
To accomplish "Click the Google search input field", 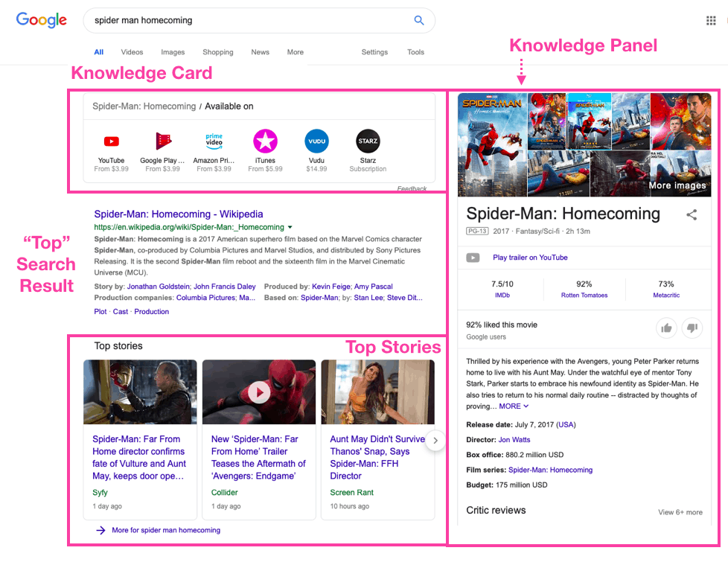I will 246,21.
